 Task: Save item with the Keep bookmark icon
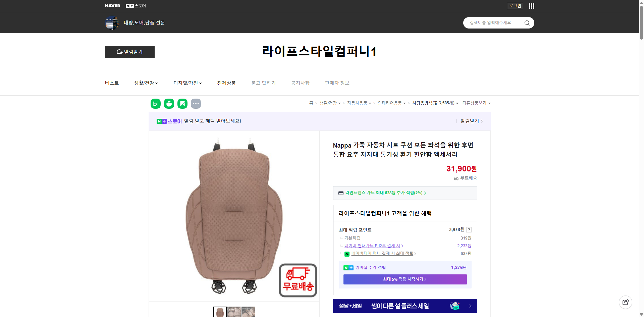pos(182,103)
